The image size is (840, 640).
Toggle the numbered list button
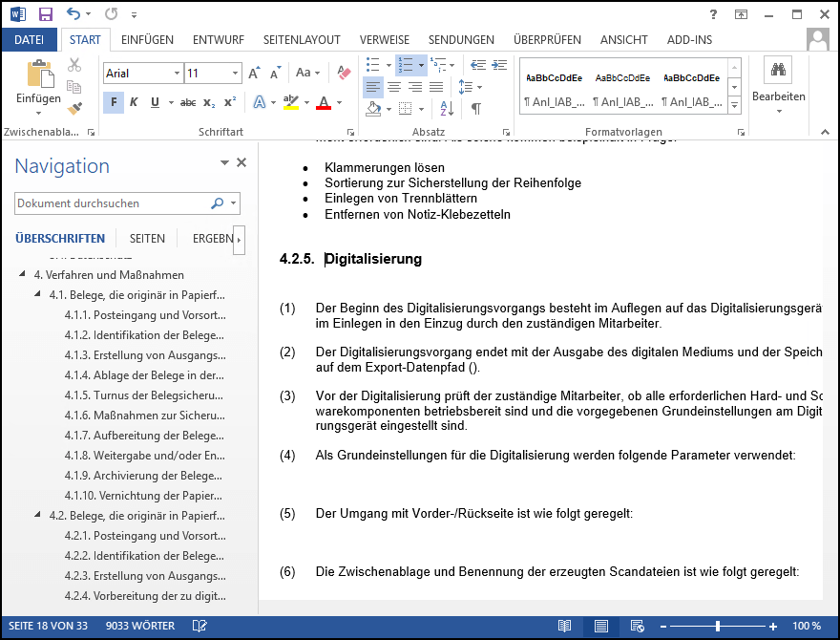(406, 65)
